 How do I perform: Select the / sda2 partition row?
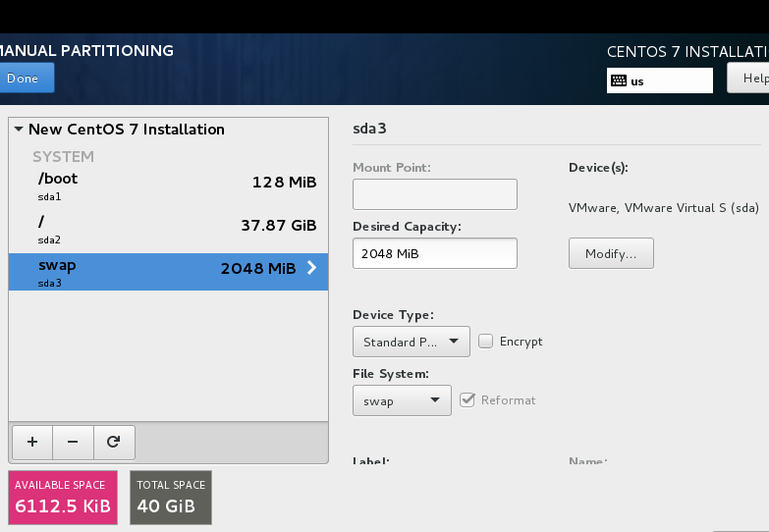[x=168, y=231]
